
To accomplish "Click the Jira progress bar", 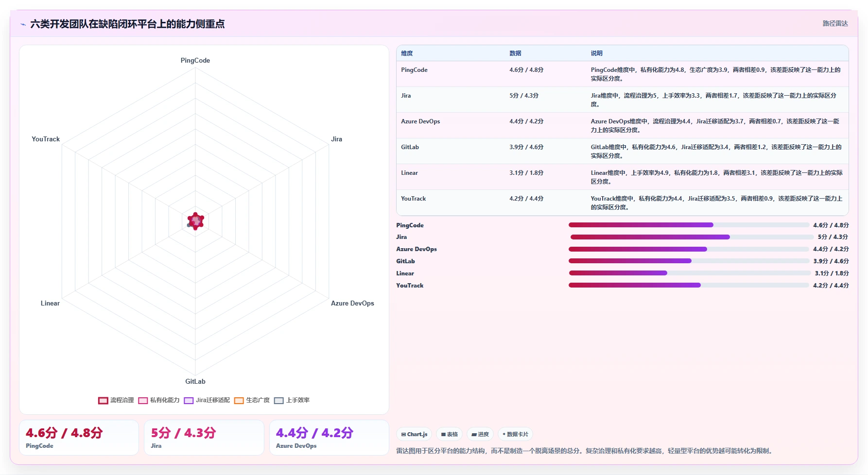I will coord(692,237).
